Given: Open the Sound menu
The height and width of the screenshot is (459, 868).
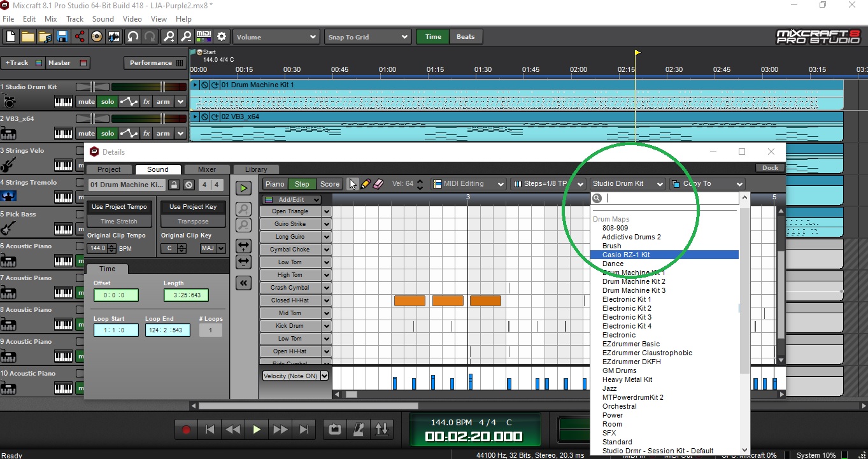Looking at the screenshot, I should tap(103, 19).
